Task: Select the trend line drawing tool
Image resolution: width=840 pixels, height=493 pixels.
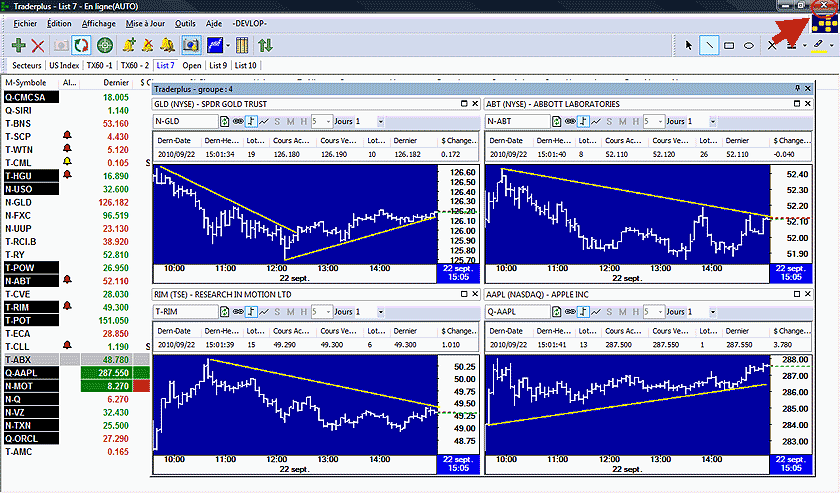Action: pos(709,46)
